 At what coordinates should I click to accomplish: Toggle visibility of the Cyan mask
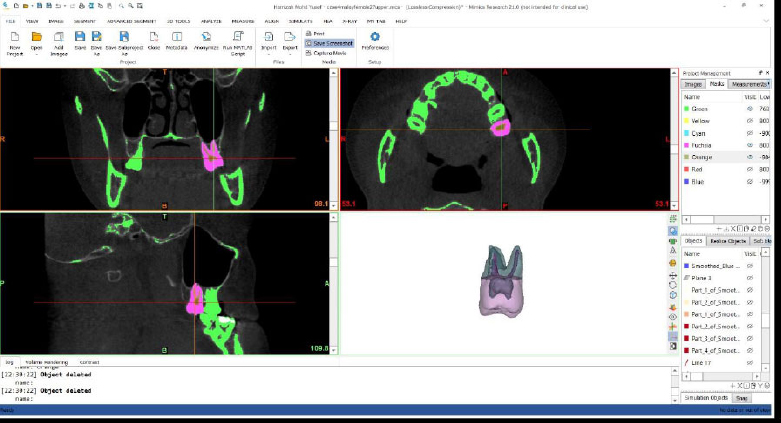(x=750, y=133)
